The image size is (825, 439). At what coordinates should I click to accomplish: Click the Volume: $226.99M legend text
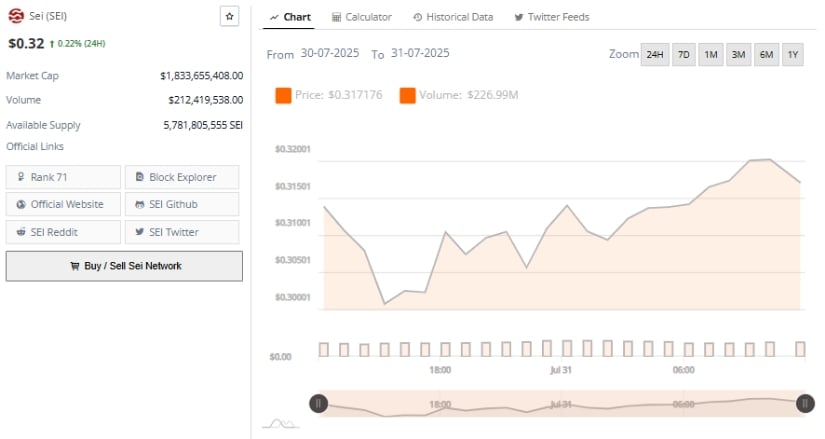point(468,95)
